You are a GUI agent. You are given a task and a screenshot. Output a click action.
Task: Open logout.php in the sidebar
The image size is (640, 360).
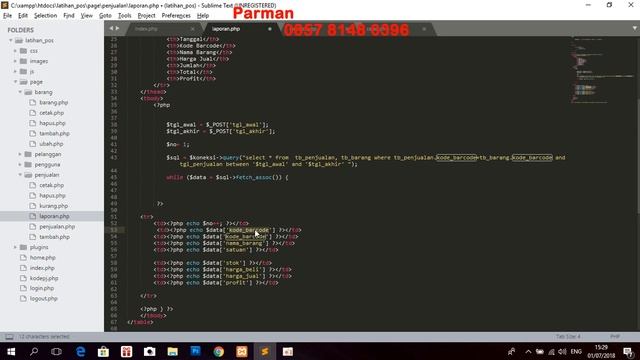tap(44, 299)
